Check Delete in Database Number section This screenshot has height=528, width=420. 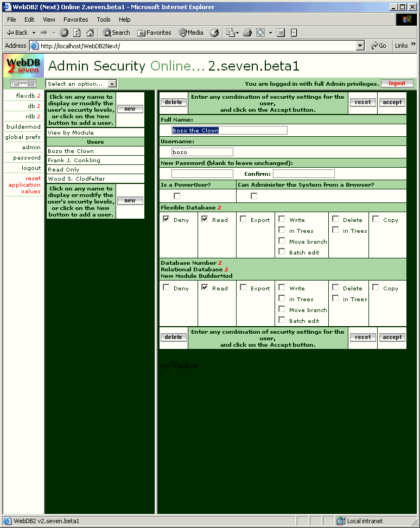click(335, 287)
